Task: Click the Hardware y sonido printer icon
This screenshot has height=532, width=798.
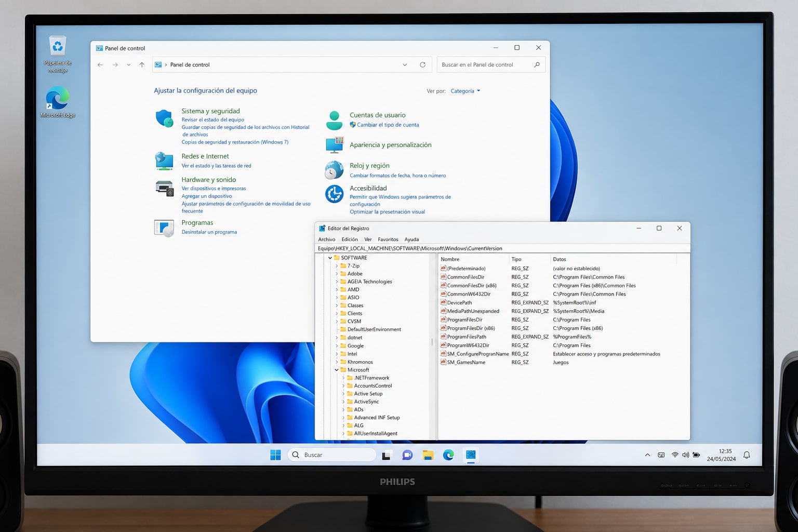Action: click(x=165, y=188)
